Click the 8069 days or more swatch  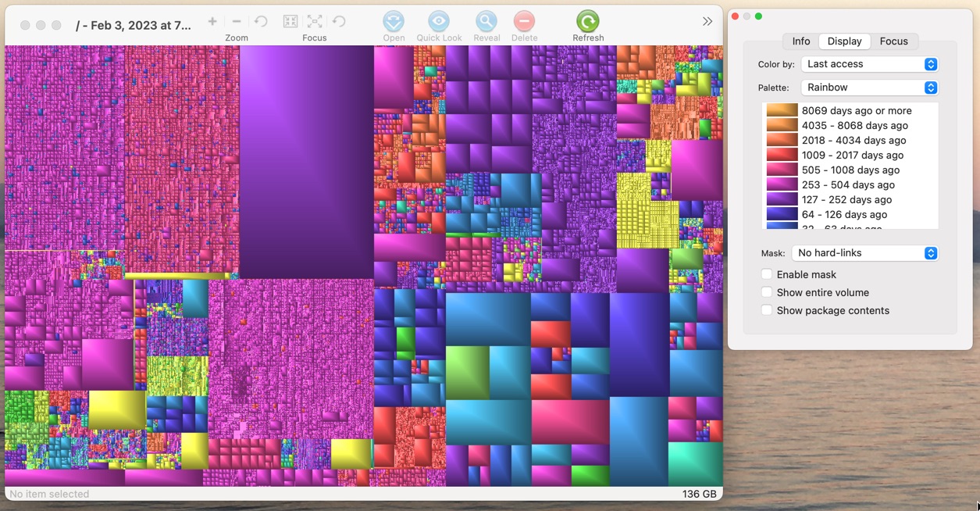tap(782, 111)
